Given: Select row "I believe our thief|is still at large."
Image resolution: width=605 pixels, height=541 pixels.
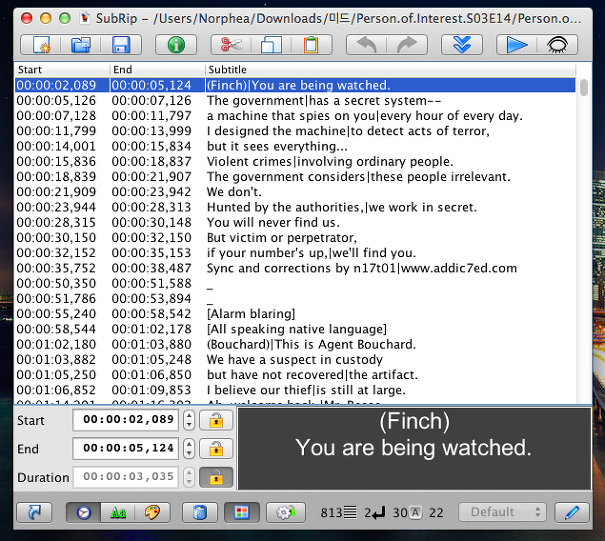Looking at the screenshot, I should (x=295, y=390).
